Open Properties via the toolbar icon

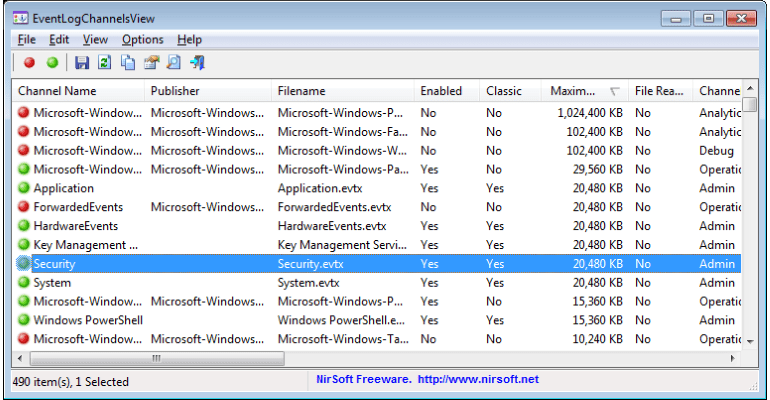tap(151, 63)
